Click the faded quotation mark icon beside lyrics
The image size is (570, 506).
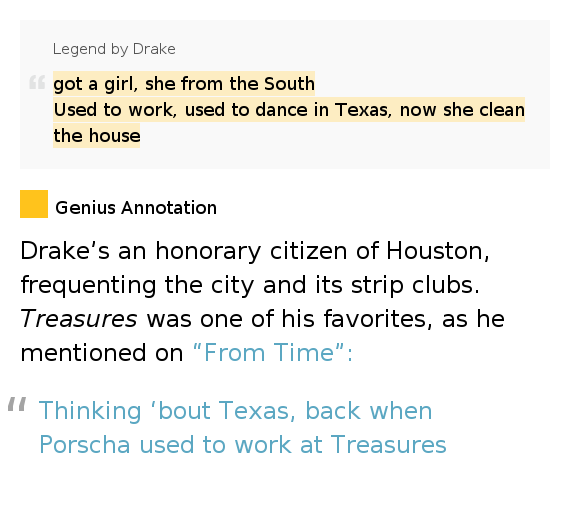(x=37, y=82)
